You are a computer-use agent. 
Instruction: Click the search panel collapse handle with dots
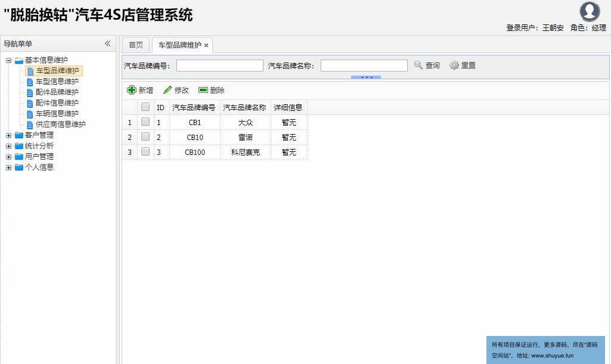tap(366, 77)
